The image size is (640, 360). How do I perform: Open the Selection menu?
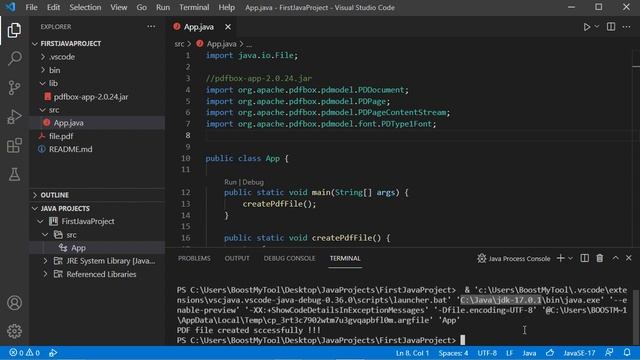(85, 7)
